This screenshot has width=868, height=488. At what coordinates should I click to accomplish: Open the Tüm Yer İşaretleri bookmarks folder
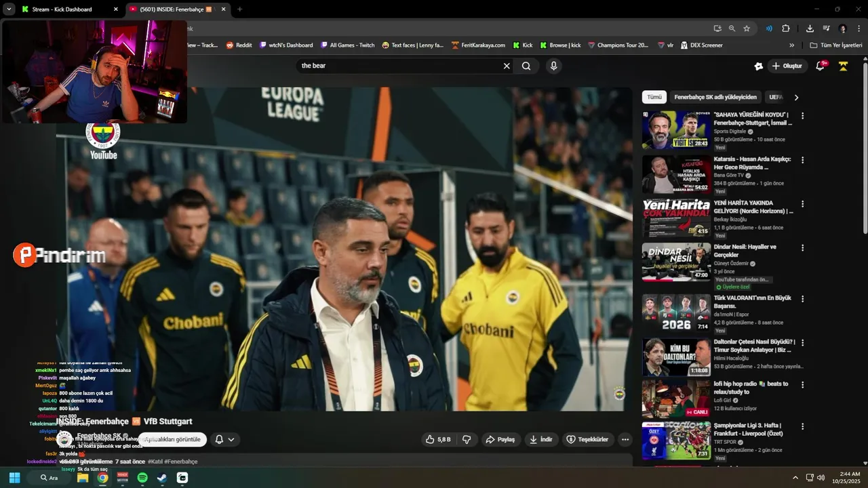836,45
